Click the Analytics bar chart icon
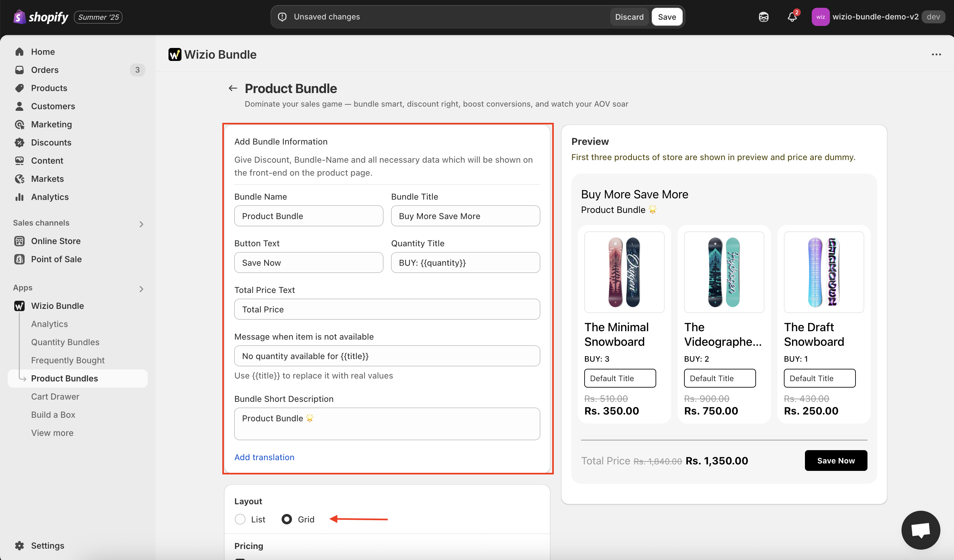The width and height of the screenshot is (954, 560). pyautogui.click(x=19, y=197)
